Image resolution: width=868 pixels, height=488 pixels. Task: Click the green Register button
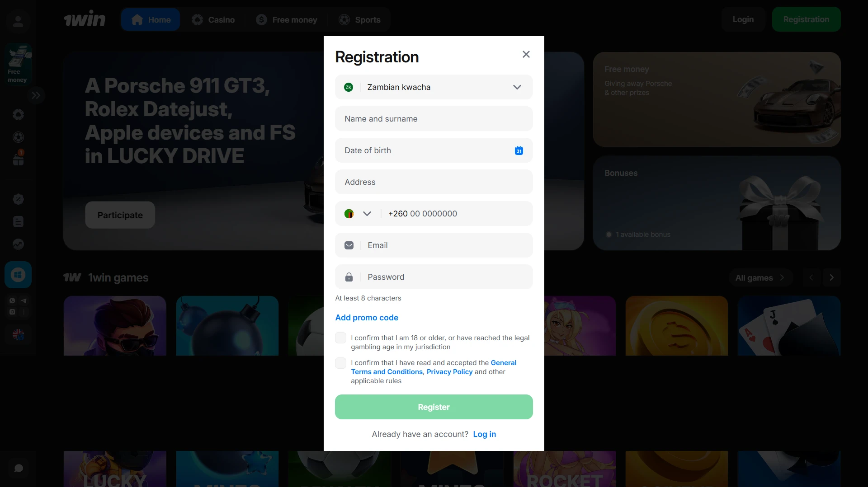click(x=434, y=407)
